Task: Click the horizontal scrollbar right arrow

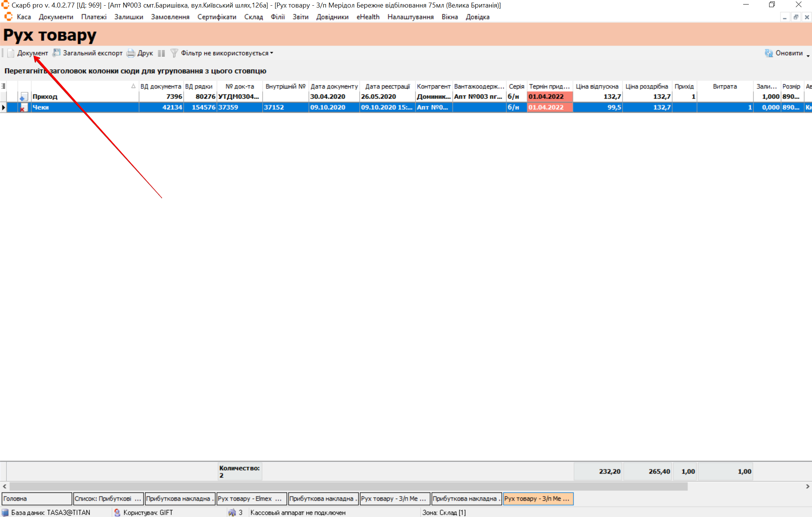Action: pyautogui.click(x=807, y=486)
